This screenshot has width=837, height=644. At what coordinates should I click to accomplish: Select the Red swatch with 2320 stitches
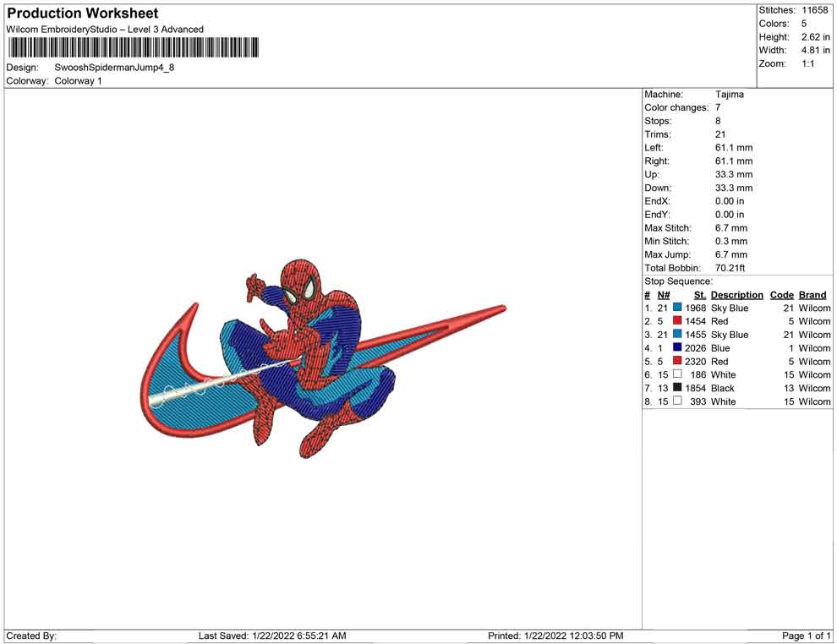[677, 361]
